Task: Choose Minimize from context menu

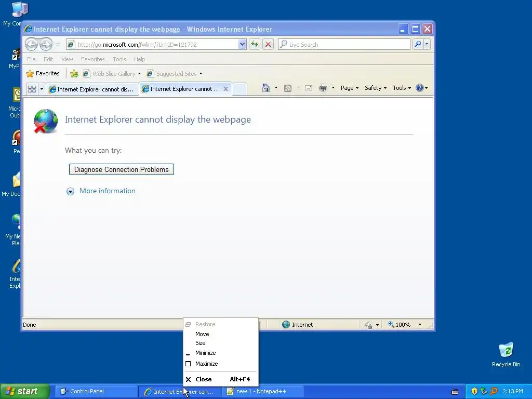Action: point(220,353)
